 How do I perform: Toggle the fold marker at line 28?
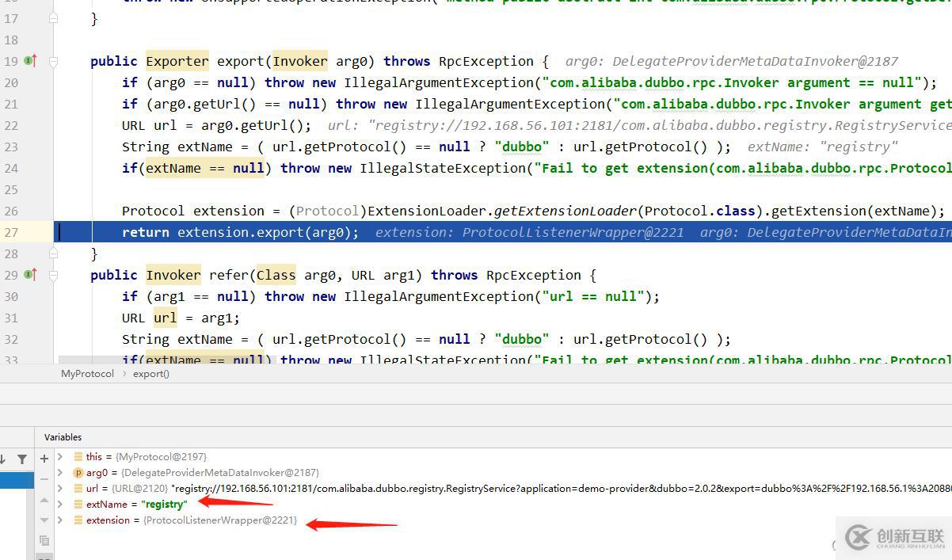click(x=54, y=253)
